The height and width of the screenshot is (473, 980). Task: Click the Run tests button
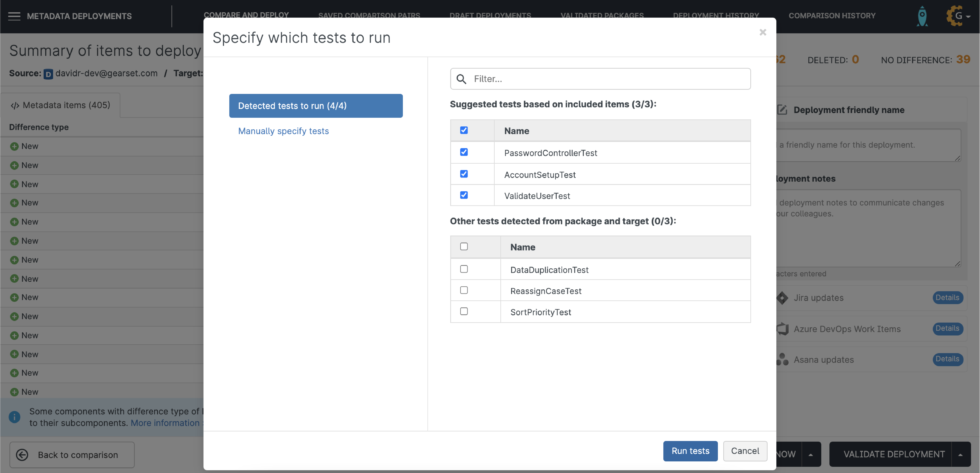[690, 451]
